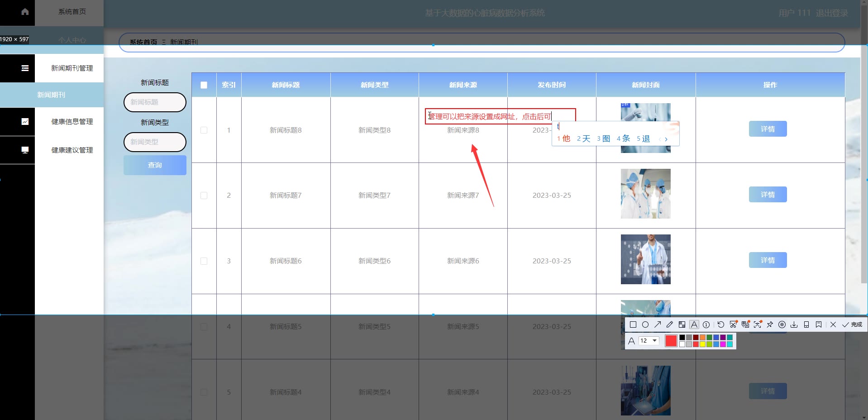Open the font size 12 dropdown
Image resolution: width=868 pixels, height=420 pixels.
649,340
